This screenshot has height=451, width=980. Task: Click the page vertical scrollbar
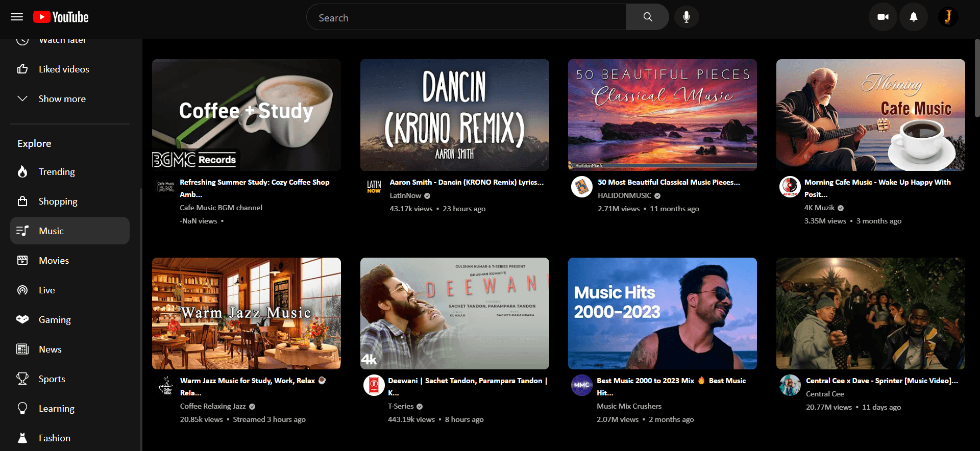[x=977, y=78]
